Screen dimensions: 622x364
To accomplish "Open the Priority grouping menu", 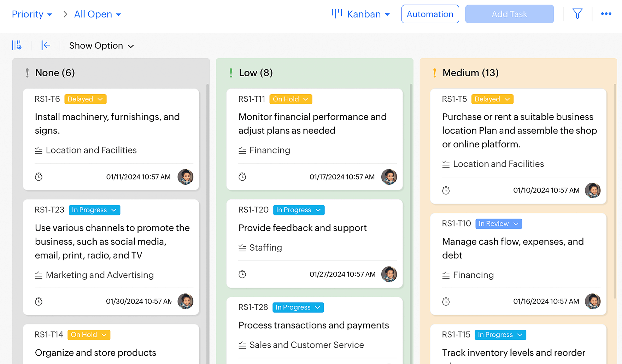I will pos(32,14).
